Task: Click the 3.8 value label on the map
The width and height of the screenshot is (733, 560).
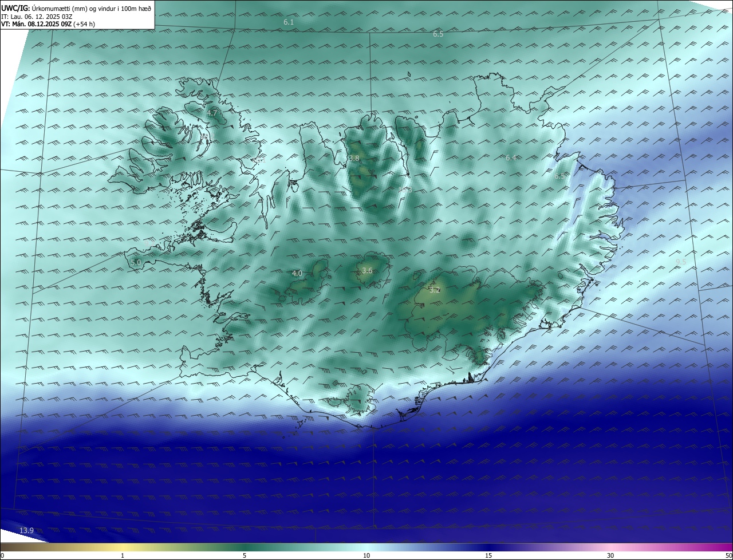Action: pyautogui.click(x=354, y=158)
